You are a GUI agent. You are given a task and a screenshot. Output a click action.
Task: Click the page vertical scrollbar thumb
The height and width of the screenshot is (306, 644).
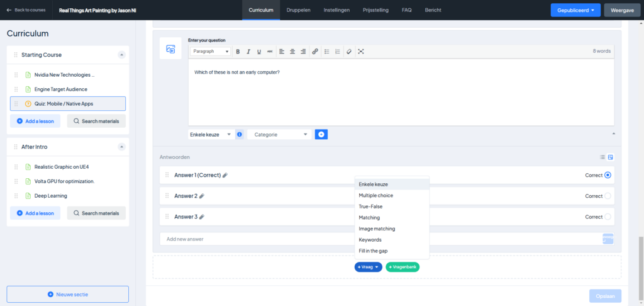(641, 269)
